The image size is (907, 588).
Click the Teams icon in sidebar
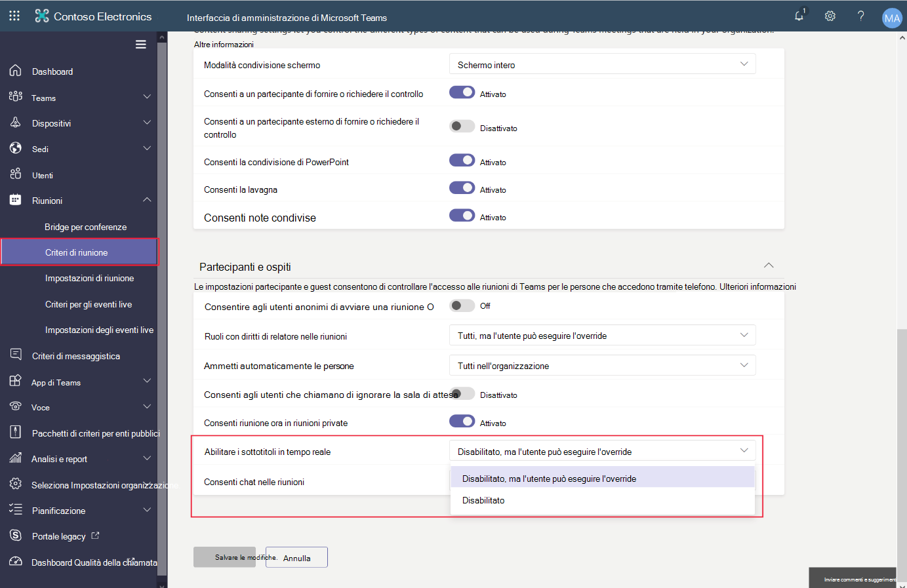click(x=16, y=97)
